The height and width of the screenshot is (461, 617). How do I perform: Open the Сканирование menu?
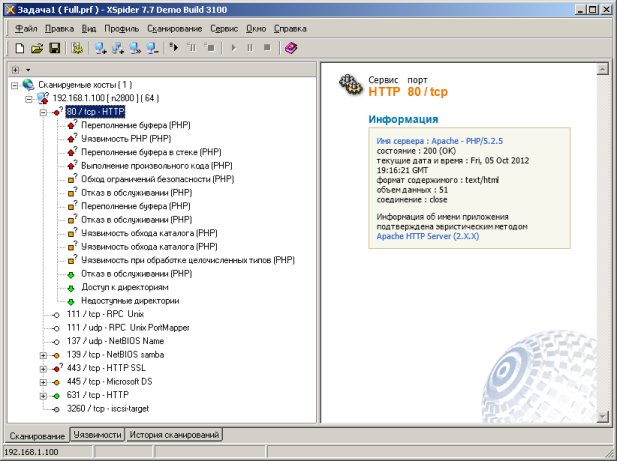coord(175,29)
